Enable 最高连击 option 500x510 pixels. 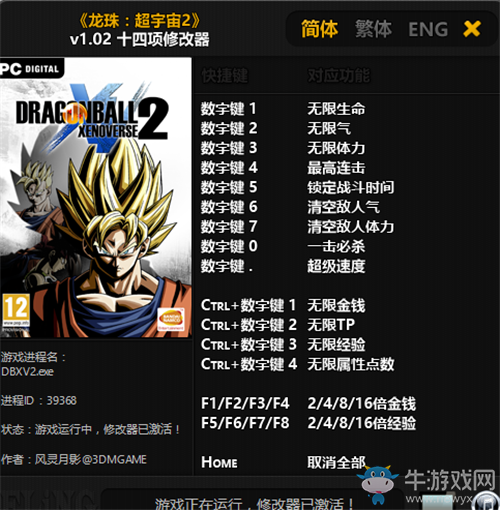click(336, 168)
